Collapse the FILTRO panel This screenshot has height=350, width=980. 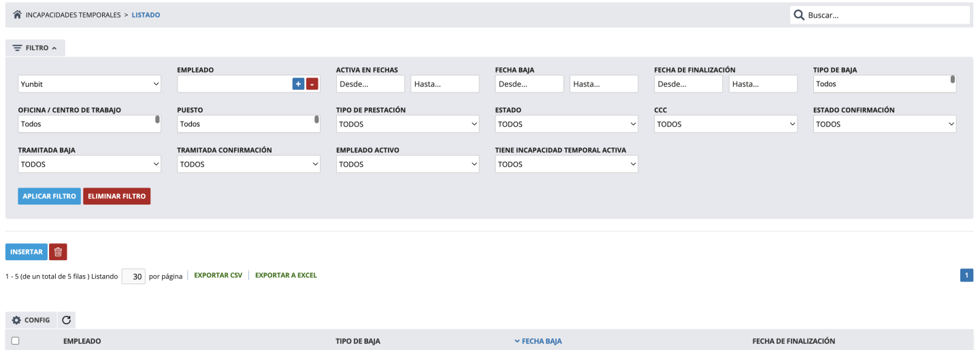pyautogui.click(x=35, y=48)
